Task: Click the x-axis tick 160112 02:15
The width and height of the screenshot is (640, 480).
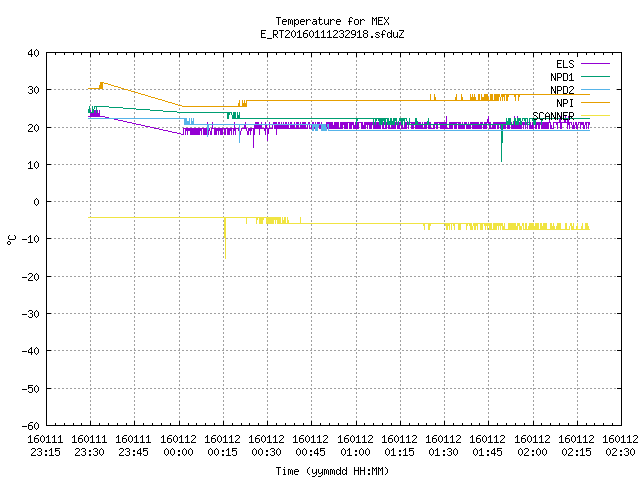Action: coord(577,446)
